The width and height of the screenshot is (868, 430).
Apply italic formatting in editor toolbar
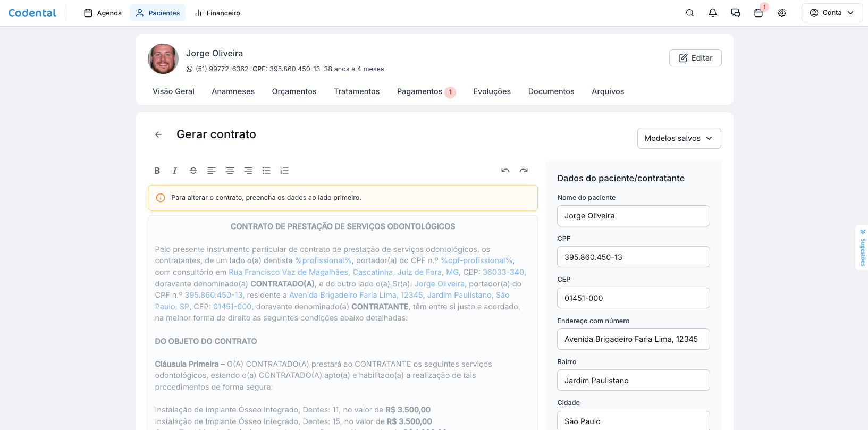175,171
